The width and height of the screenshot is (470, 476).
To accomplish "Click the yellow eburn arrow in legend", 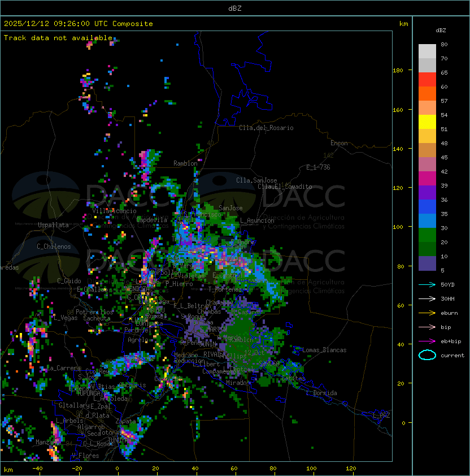I will point(427,313).
